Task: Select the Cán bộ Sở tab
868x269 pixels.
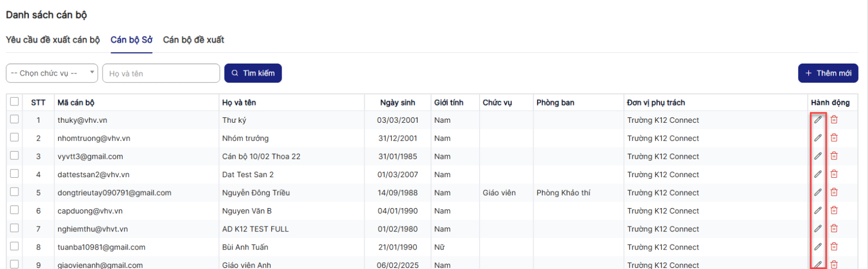Action: click(x=131, y=40)
